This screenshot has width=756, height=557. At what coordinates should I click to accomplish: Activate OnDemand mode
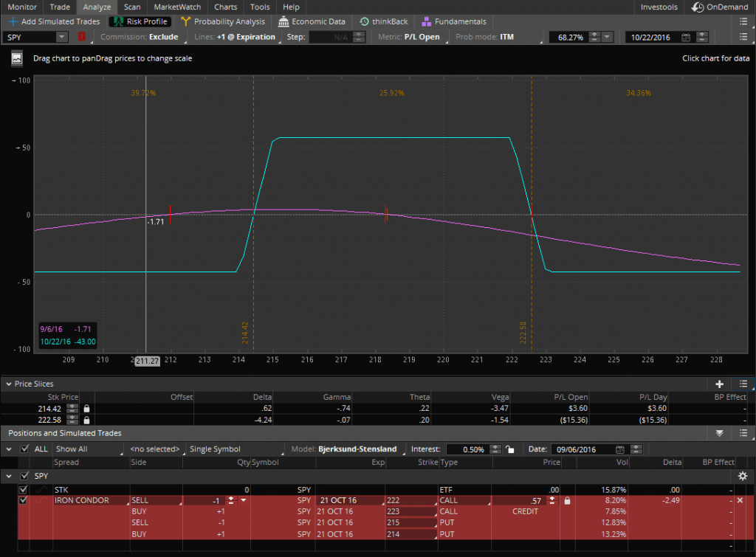720,7
